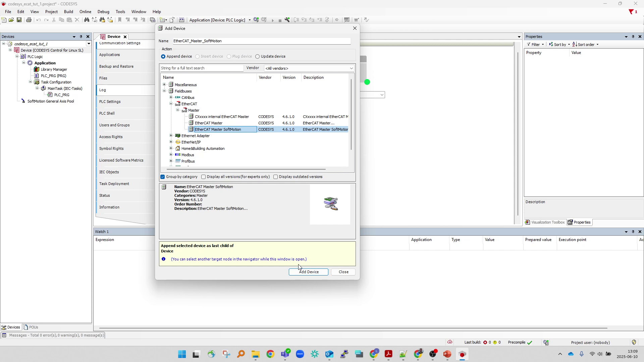644x362 pixels.
Task: Click the Undo toolbar icon
Action: click(39, 20)
